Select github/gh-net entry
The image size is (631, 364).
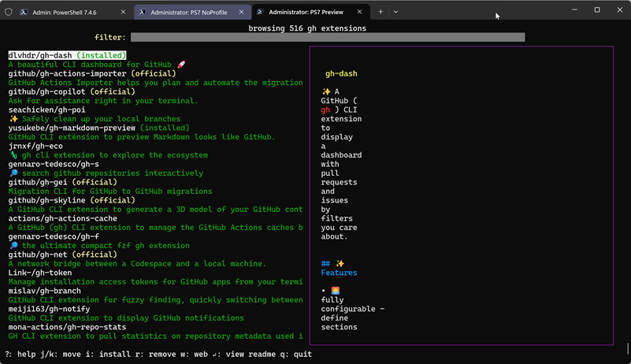pyautogui.click(x=62, y=254)
